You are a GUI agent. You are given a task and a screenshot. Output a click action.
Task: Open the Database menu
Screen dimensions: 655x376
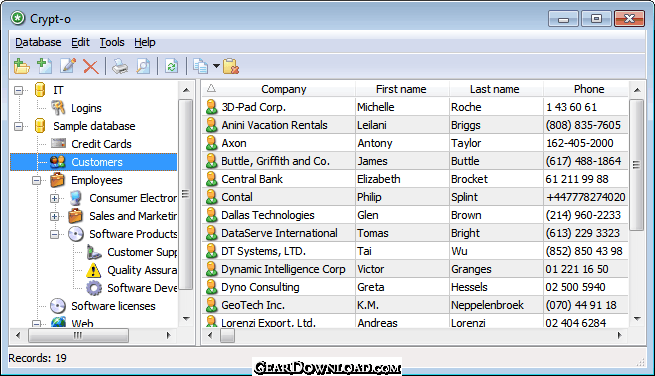click(38, 42)
